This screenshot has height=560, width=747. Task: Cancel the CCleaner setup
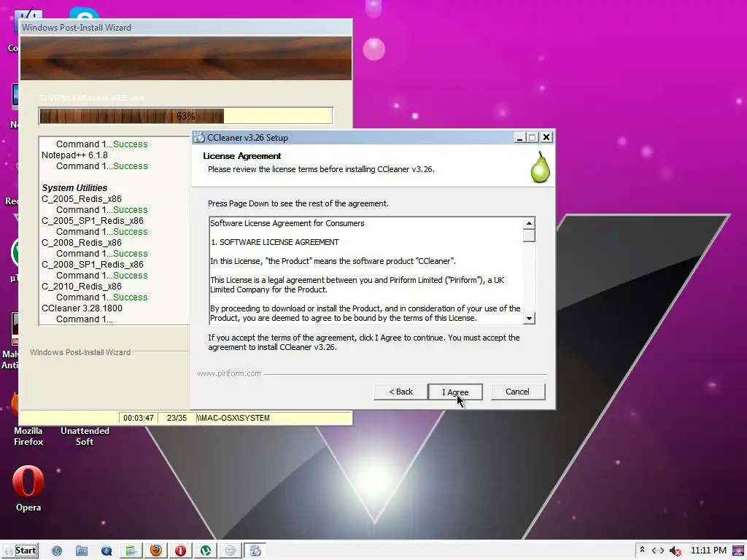tap(517, 392)
